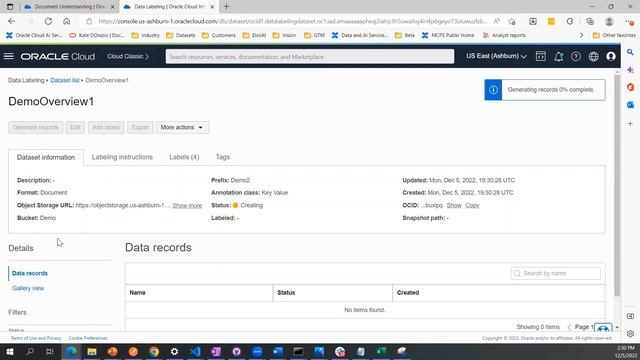The height and width of the screenshot is (360, 640).
Task: Show more favorites bar items chevron
Action: 581,36
